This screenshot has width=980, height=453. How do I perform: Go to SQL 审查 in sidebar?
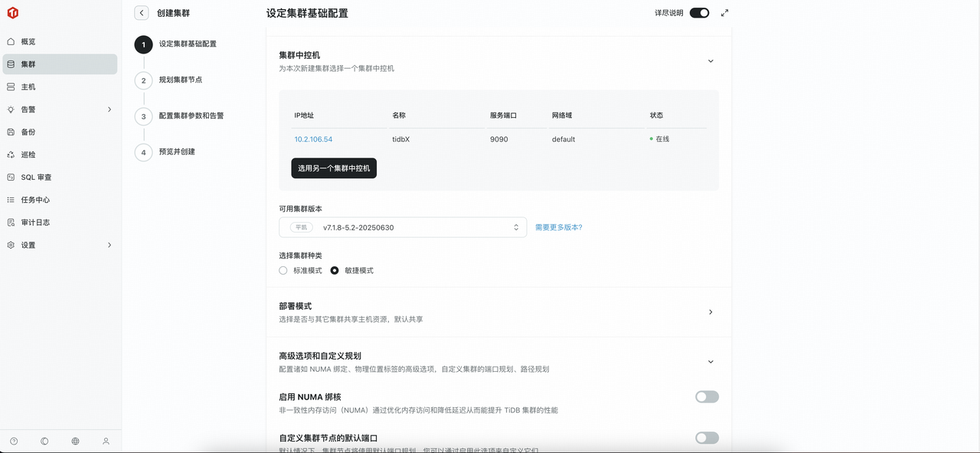click(36, 178)
